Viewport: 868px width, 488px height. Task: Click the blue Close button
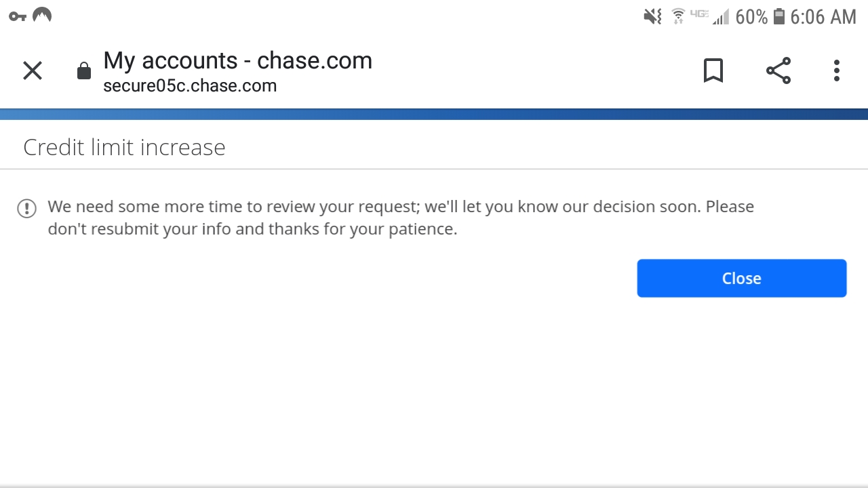741,278
